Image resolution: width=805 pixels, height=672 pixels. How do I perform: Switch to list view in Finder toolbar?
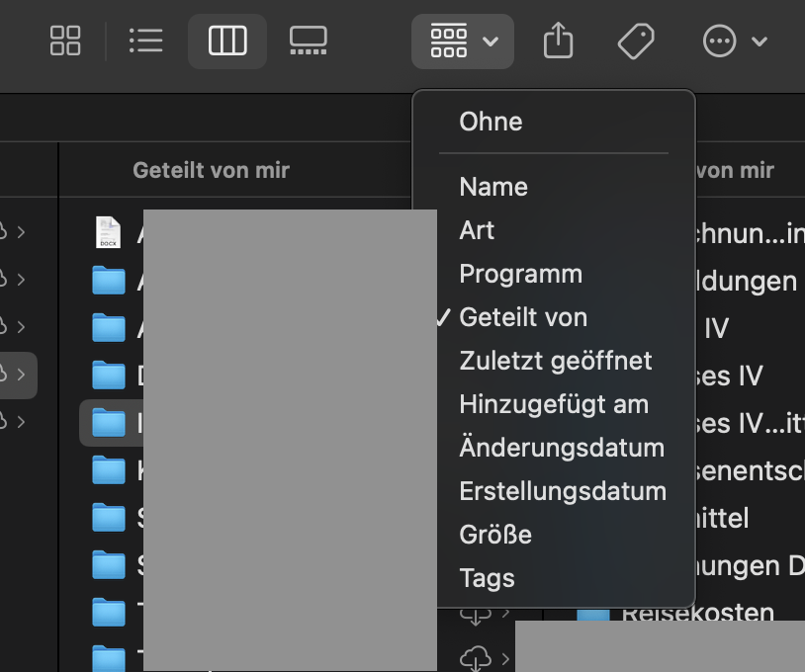point(145,41)
